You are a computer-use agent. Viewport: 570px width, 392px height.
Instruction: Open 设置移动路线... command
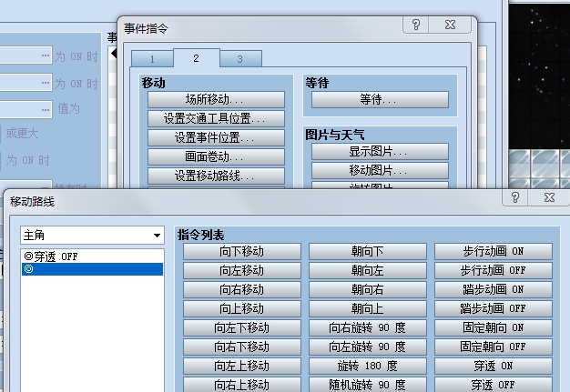tap(216, 176)
